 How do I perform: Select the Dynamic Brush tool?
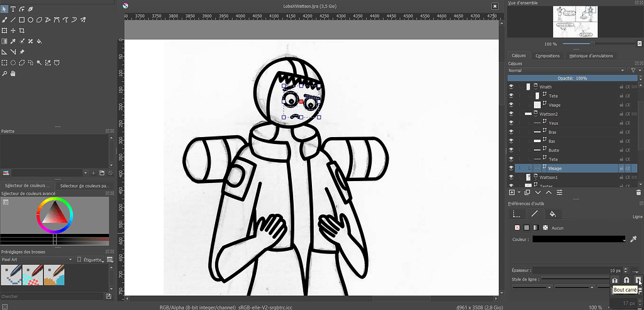click(74, 19)
